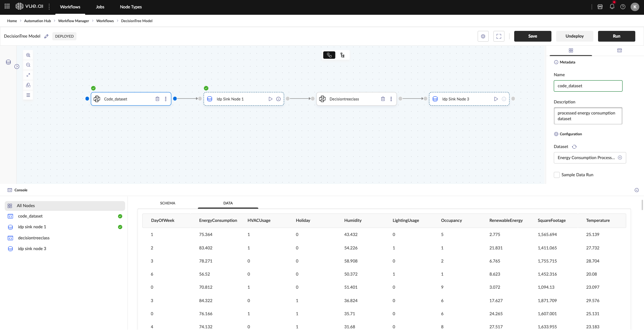Image resolution: width=644 pixels, height=332 pixels.
Task: Open the Jobs menu
Action: click(100, 7)
